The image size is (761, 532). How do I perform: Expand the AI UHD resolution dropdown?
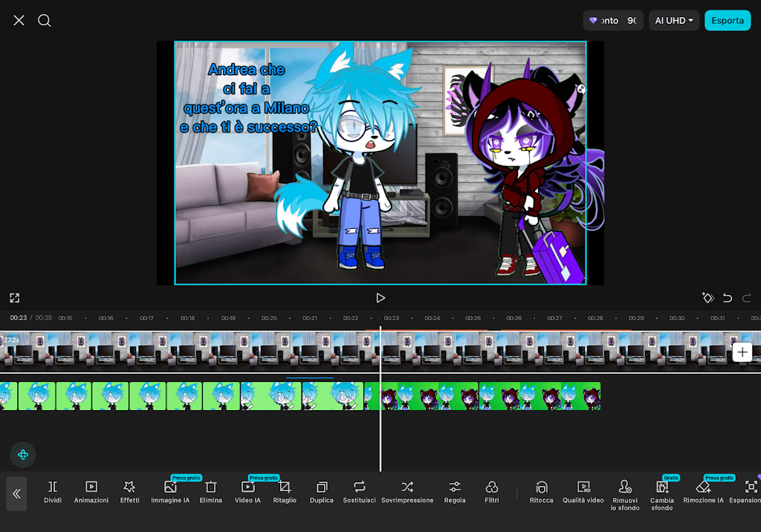coord(673,20)
